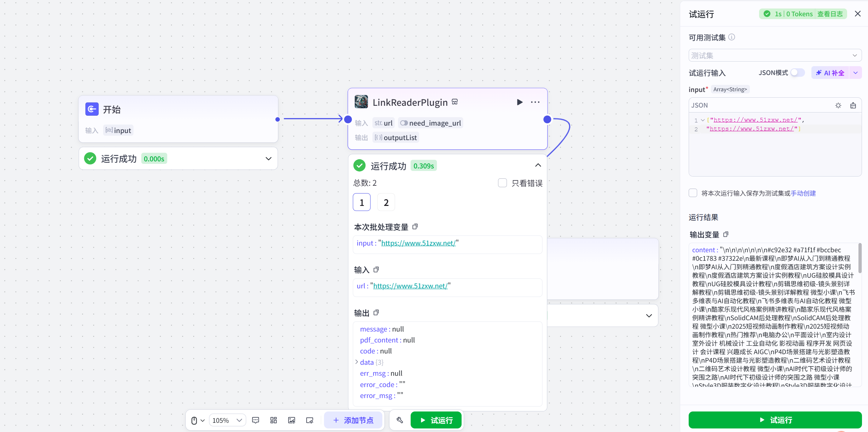868x432 pixels.
Task: Copy output variables in run results panel
Action: [726, 235]
